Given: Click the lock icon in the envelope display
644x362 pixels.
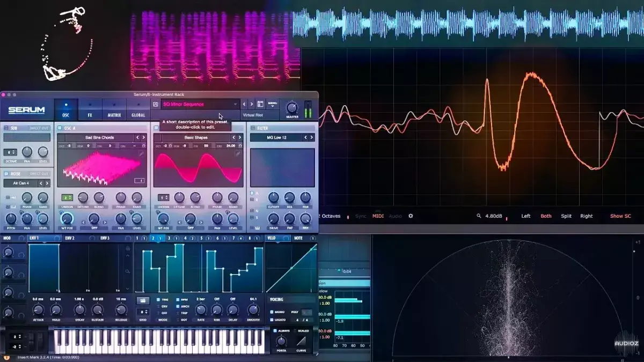Looking at the screenshot, I should tap(128, 249).
